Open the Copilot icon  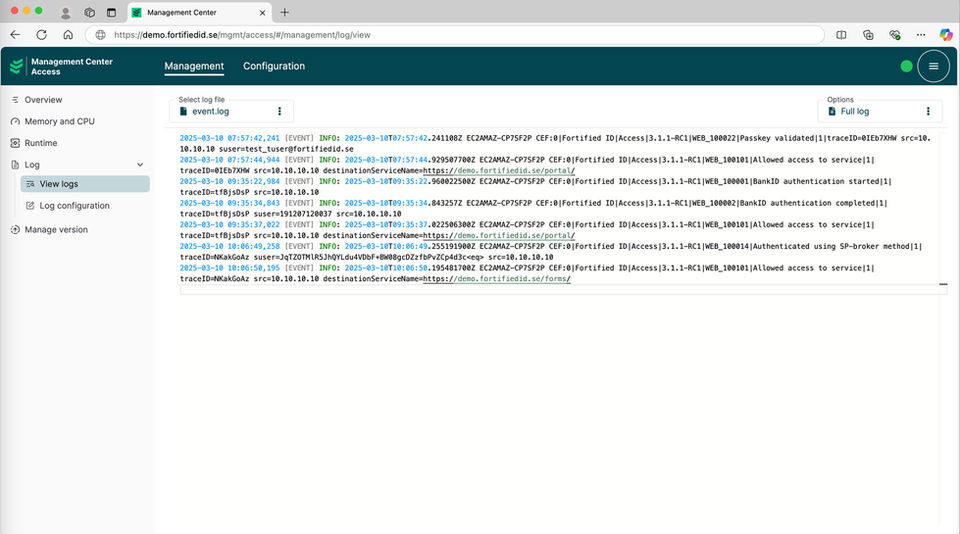pyautogui.click(x=947, y=35)
